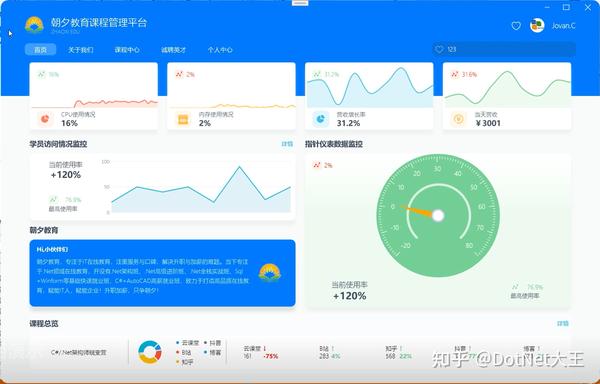Select the 诚聘英才 tab
Screen dimensions: 600x384
[x=173, y=50]
